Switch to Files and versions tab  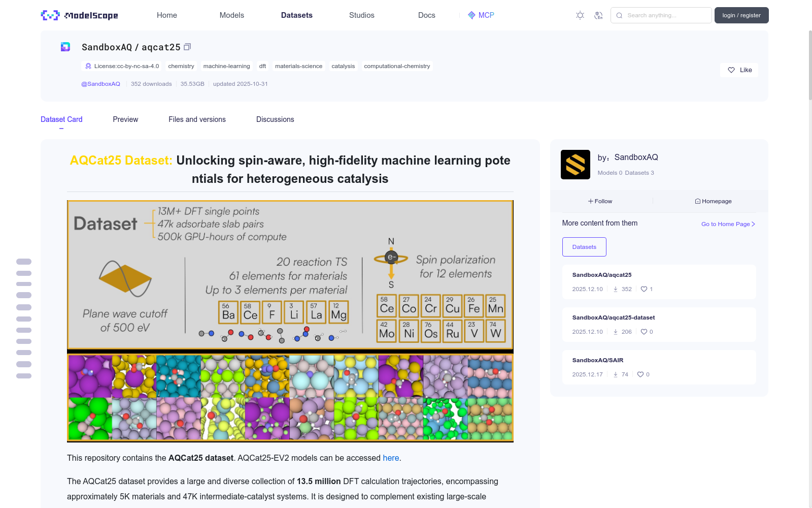(197, 119)
